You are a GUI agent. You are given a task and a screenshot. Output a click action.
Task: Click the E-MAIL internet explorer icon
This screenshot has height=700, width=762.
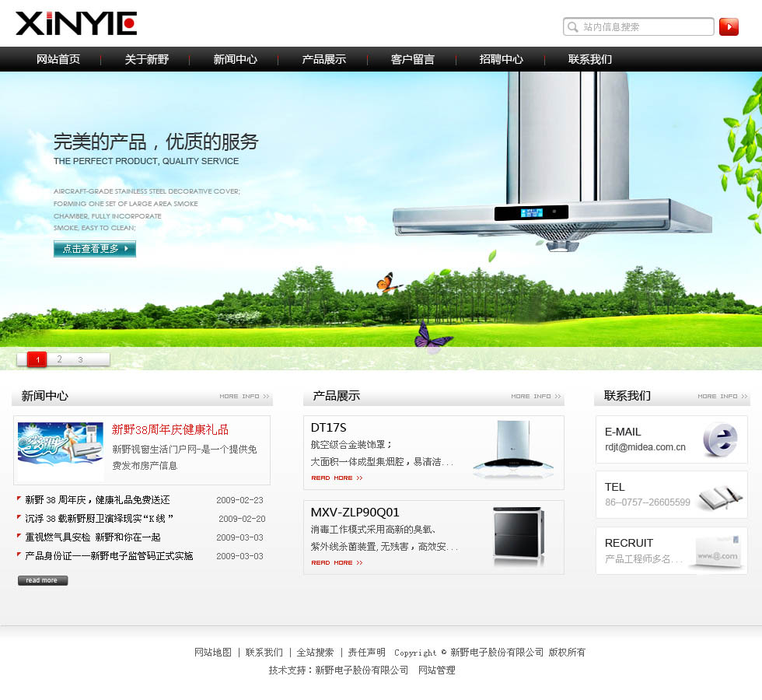[719, 439]
